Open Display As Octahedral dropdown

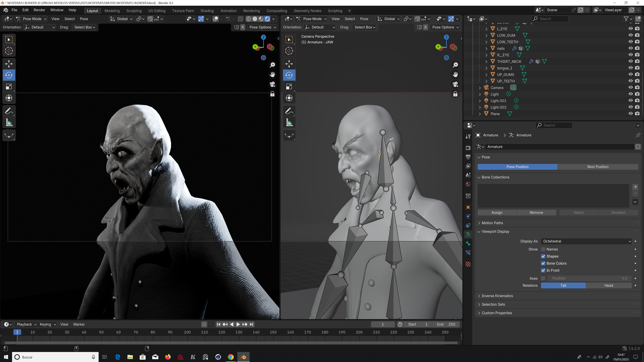(x=586, y=241)
